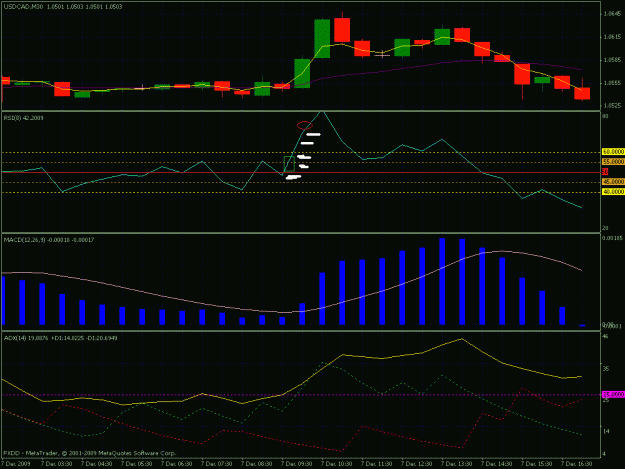625x469 pixels.
Task: Select the last red candle on the price chart
Action: [582, 93]
